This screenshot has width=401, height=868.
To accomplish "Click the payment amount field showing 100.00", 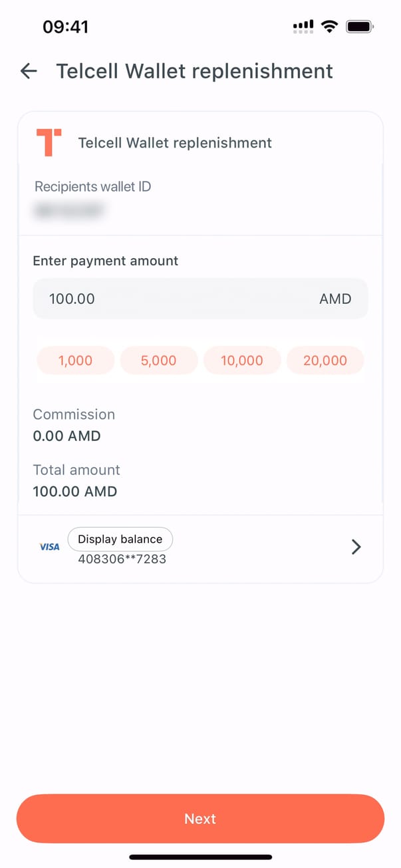I will point(166,299).
